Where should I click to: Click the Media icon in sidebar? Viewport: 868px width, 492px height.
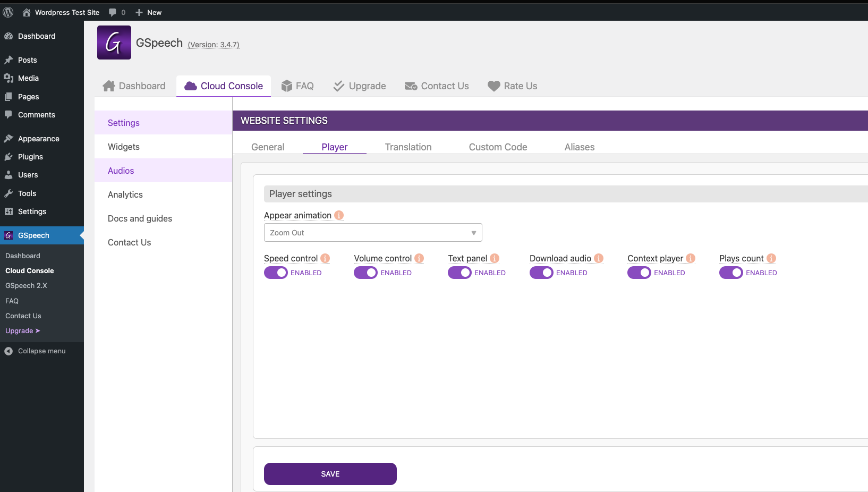(8, 78)
